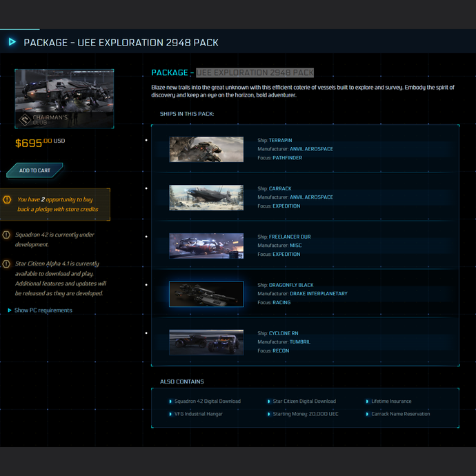The height and width of the screenshot is (476, 476).
Task: Click the PATHFINDER focus label
Action: pyautogui.click(x=287, y=158)
